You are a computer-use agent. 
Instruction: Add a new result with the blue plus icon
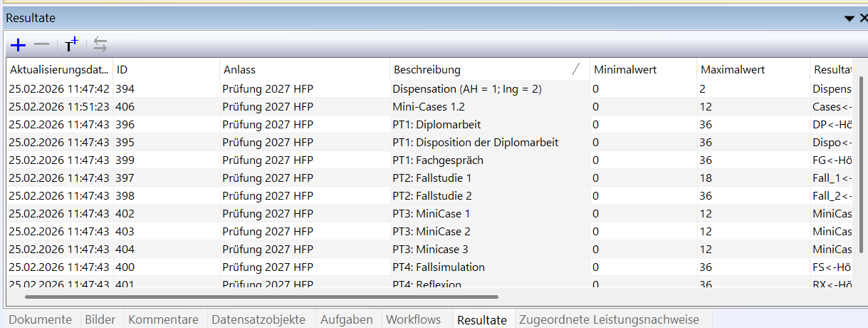click(x=19, y=46)
